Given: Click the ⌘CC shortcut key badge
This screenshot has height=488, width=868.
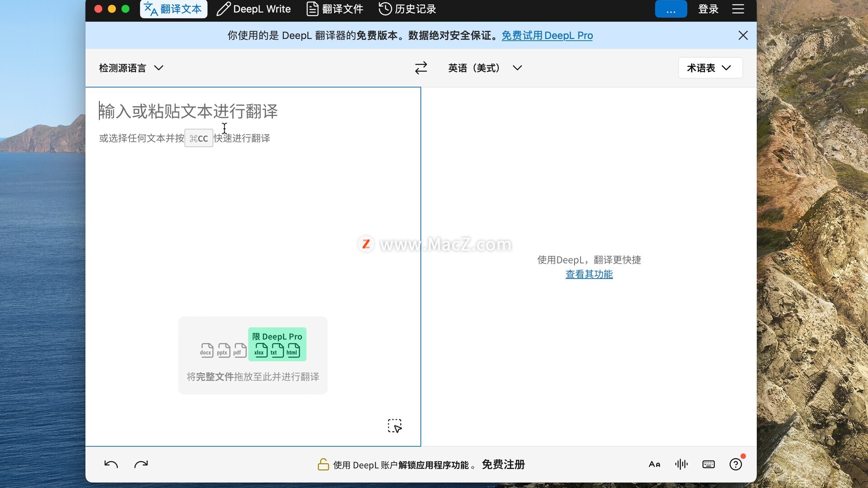Looking at the screenshot, I should (x=199, y=138).
